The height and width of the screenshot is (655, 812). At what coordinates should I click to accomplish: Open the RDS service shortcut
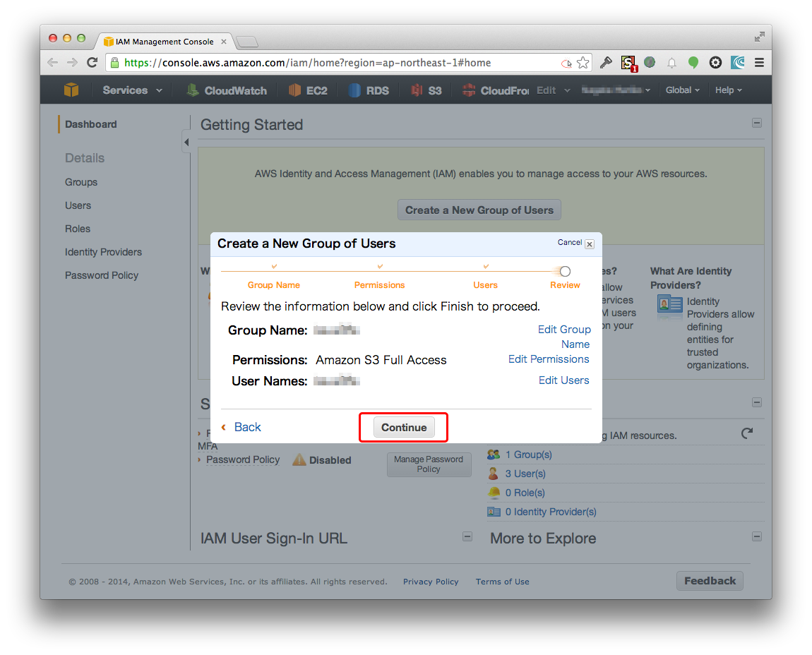tap(369, 90)
